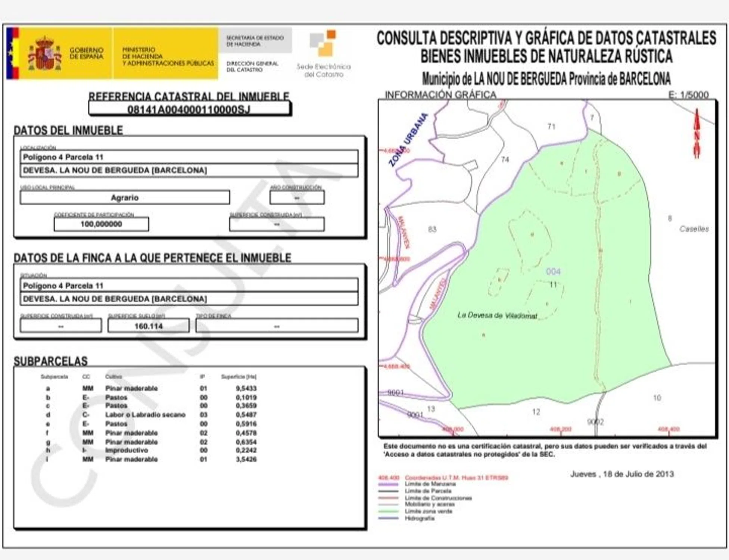The image size is (729, 560).
Task: Click the Límite de Manzana purple legend line
Action: [388, 484]
